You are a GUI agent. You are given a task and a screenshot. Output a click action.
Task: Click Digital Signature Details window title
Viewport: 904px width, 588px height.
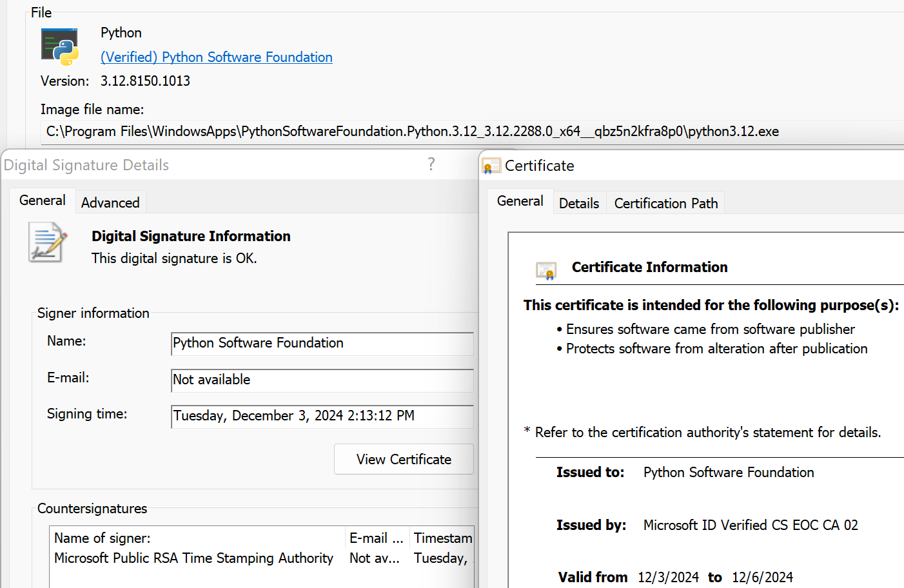coord(86,165)
